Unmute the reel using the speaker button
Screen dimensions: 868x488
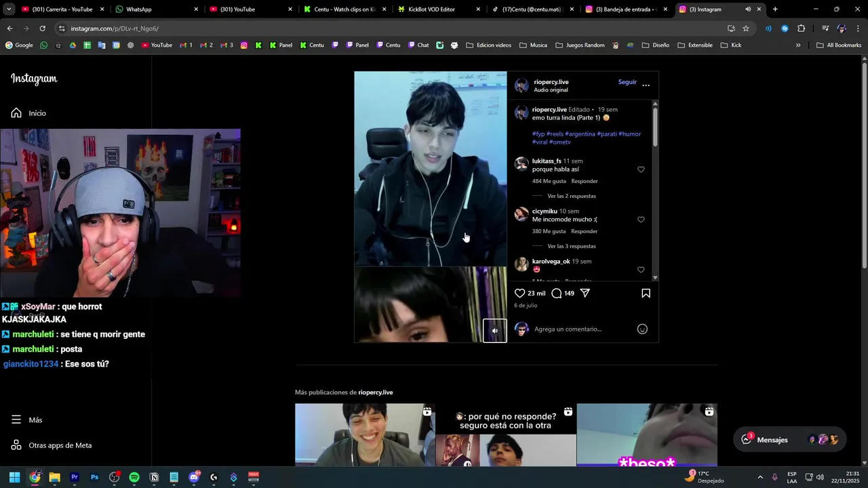point(494,331)
